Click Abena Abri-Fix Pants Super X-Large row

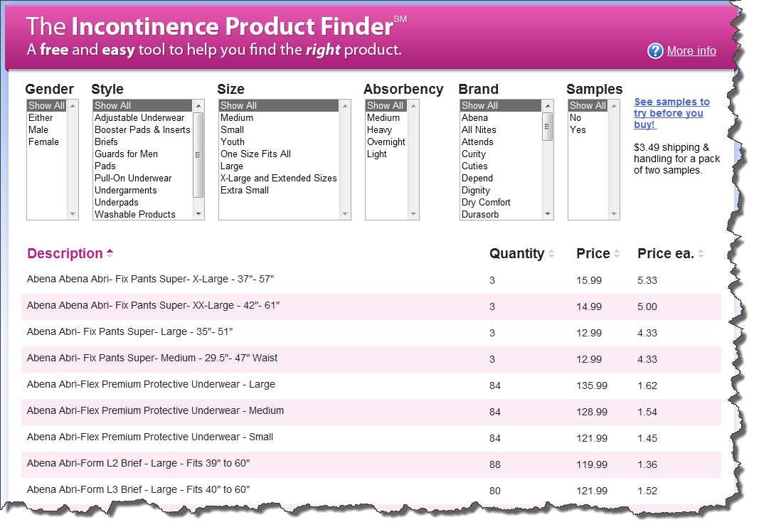[371, 280]
